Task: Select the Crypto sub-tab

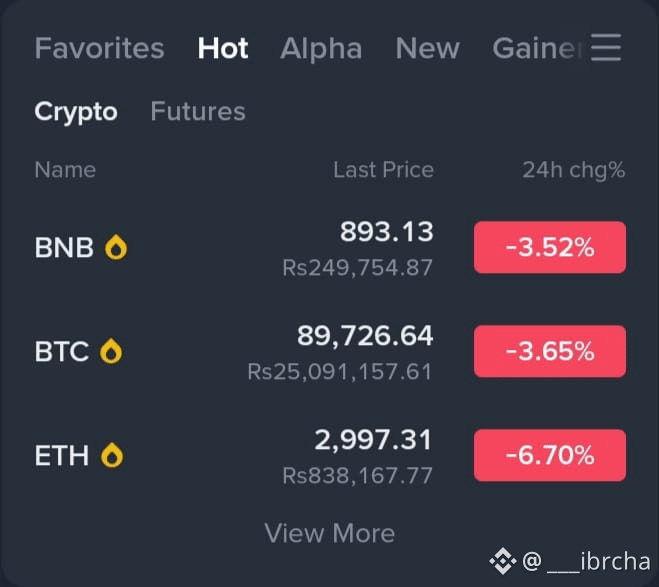Action: [76, 112]
